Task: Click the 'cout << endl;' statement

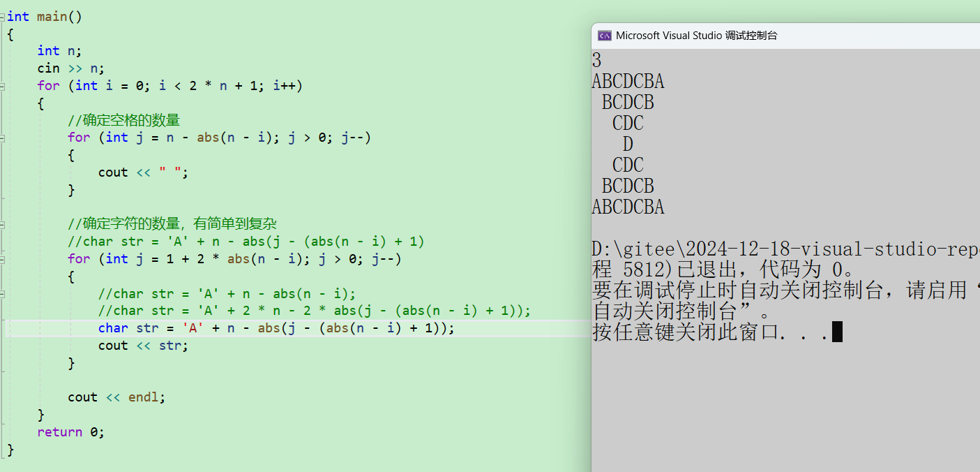Action: pyautogui.click(x=117, y=397)
